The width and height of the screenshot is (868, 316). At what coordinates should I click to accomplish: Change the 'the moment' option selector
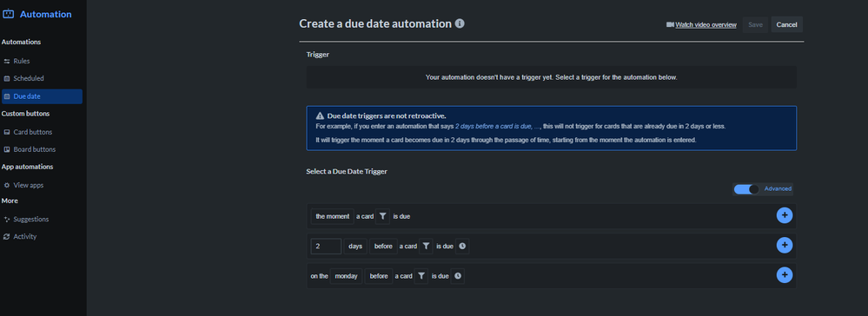[x=332, y=216]
